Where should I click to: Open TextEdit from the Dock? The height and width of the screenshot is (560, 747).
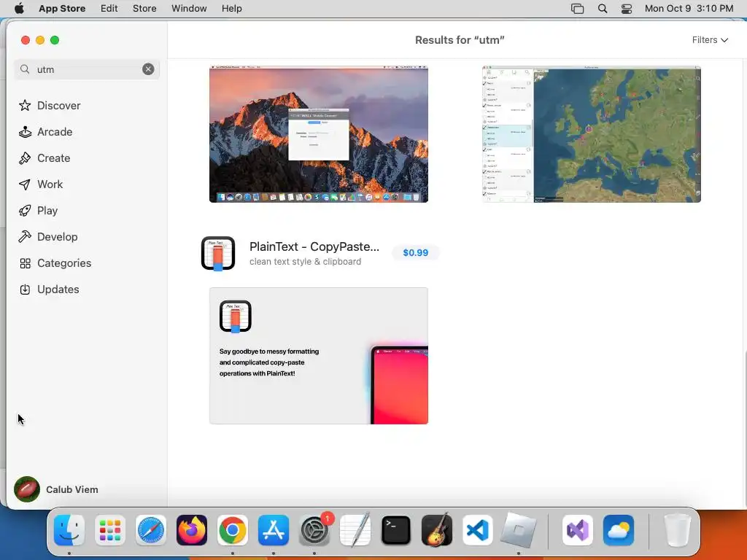click(x=355, y=530)
